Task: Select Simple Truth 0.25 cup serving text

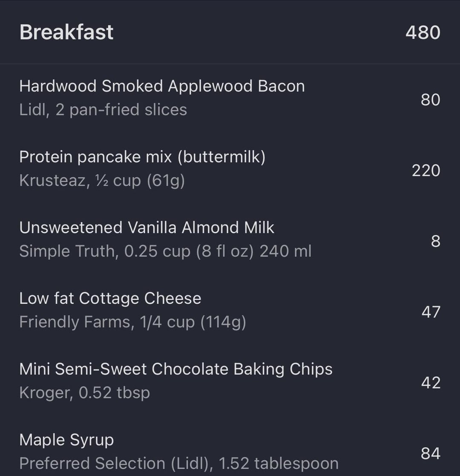Action: 165,251
